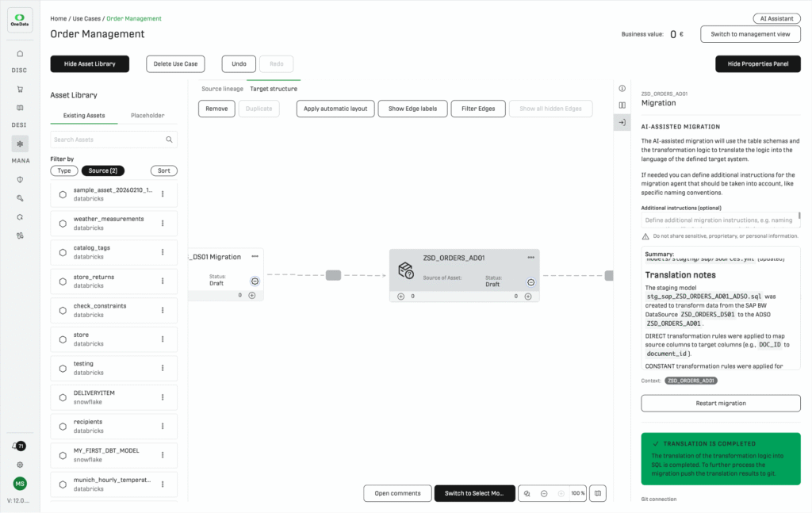Select the DELIVERYITEM asset radio
Screen dimensions: 812x513
63,397
